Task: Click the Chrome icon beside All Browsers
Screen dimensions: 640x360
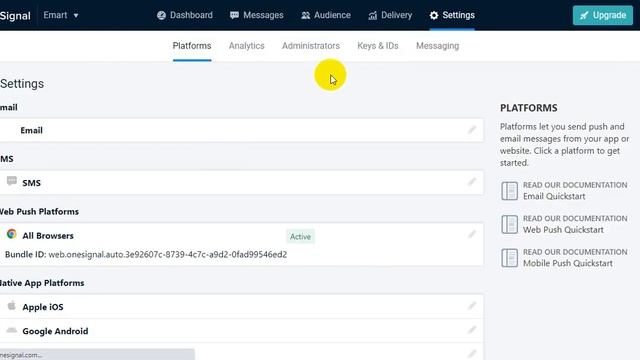Action: coord(11,234)
